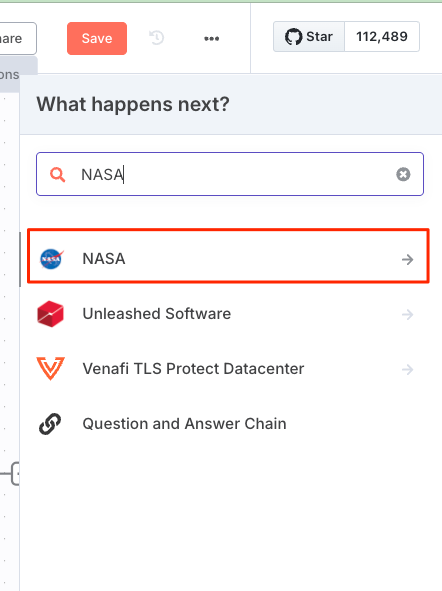Open workflow history clock icon
Image resolution: width=442 pixels, height=591 pixels.
point(157,38)
